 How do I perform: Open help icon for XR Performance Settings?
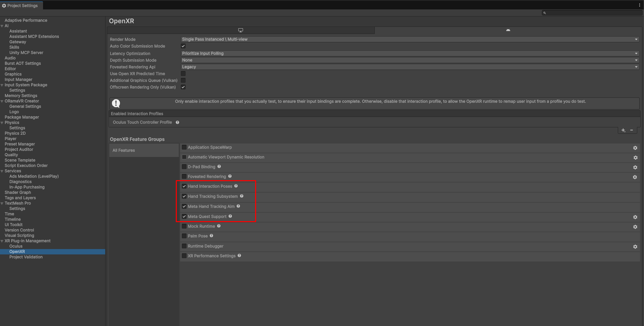pos(239,255)
